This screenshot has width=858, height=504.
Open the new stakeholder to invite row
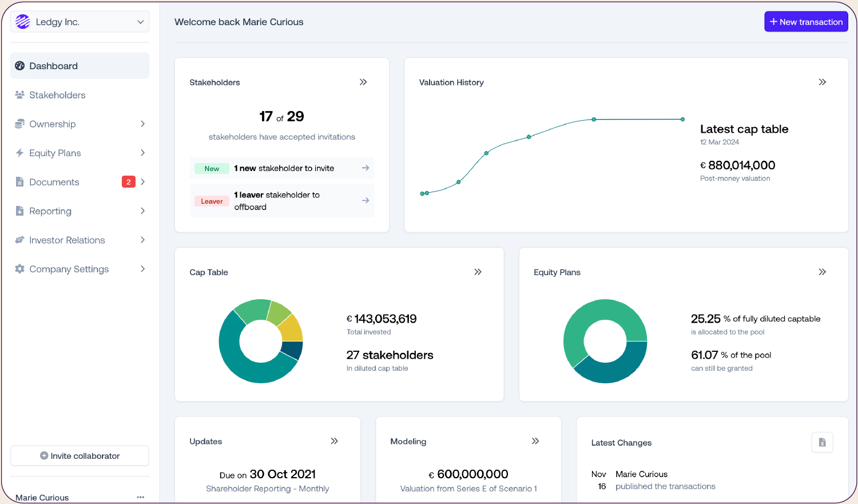(282, 168)
